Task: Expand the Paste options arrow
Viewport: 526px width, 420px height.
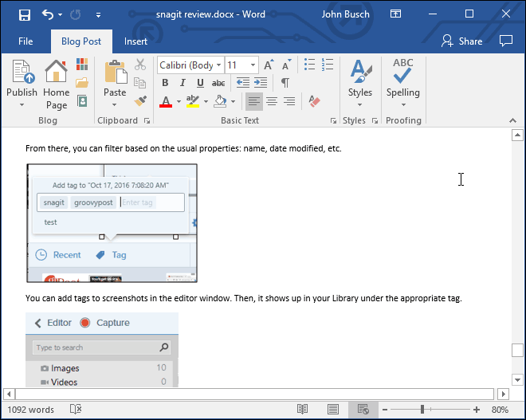Action: [115, 105]
